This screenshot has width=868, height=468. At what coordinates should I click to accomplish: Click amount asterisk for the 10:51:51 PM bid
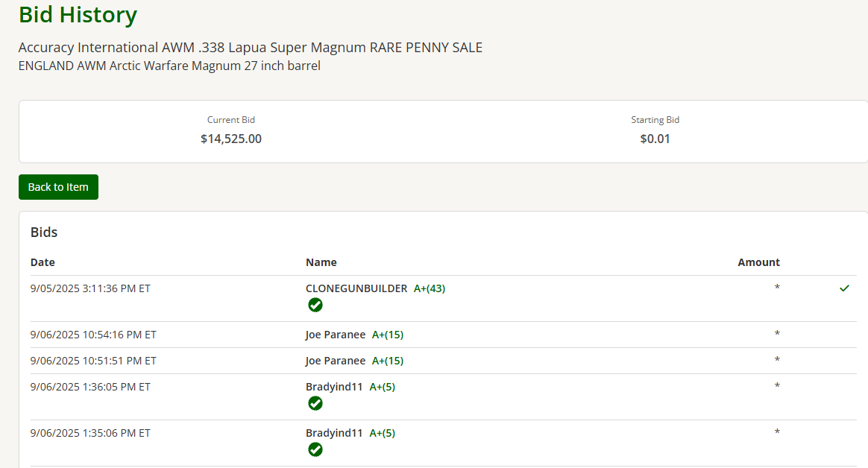point(777,361)
